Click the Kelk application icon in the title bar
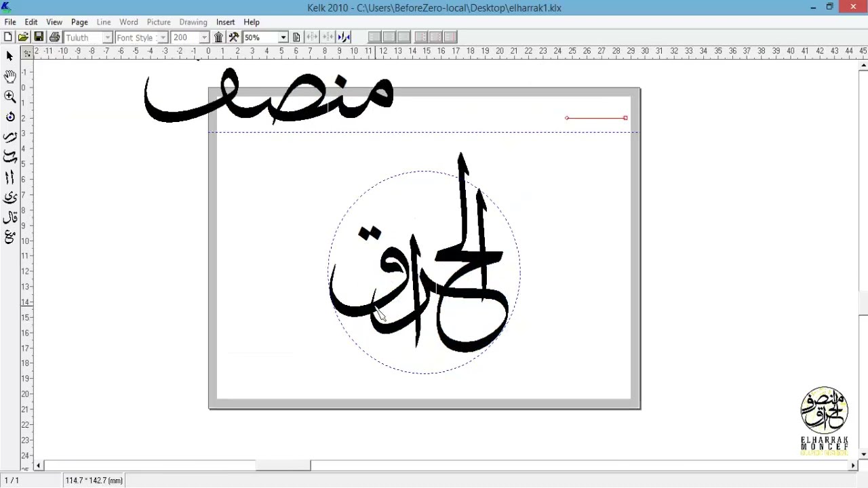868x488 pixels. coord(6,7)
